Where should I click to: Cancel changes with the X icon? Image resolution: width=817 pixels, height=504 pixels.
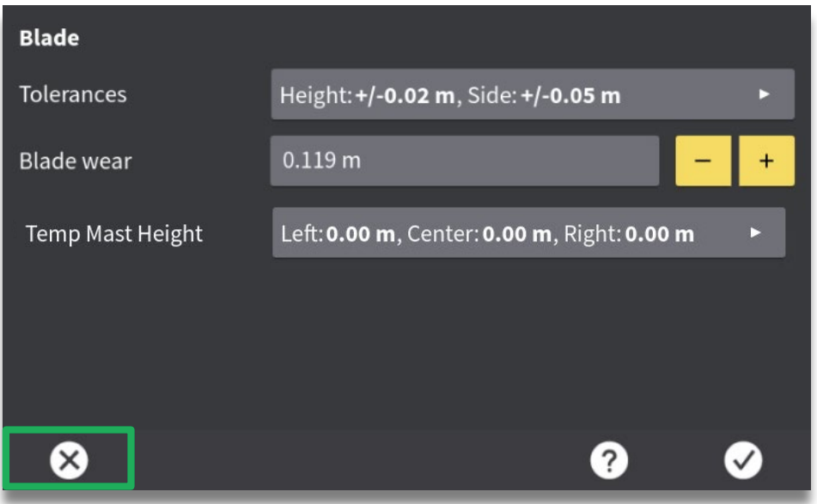(x=69, y=461)
